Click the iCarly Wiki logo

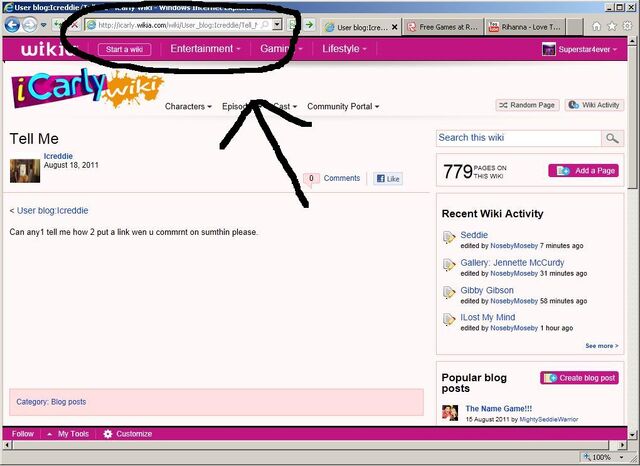87,88
